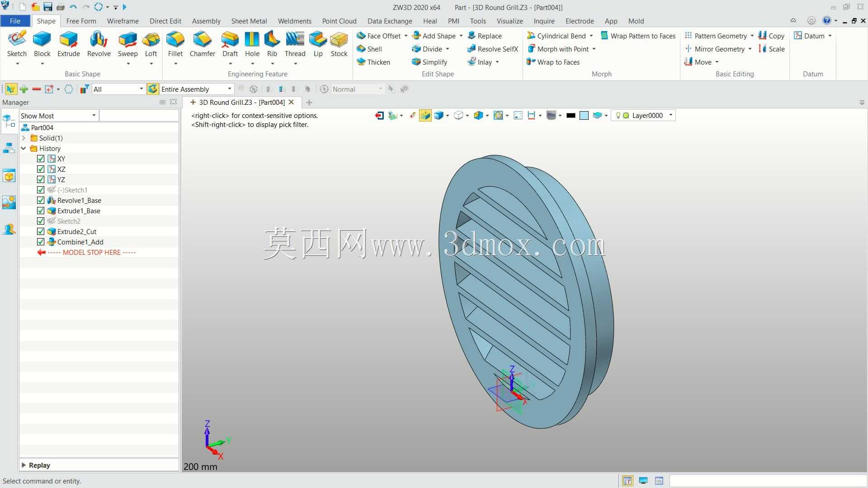Activate the Revolve tool
The image size is (868, 488).
coord(99,44)
